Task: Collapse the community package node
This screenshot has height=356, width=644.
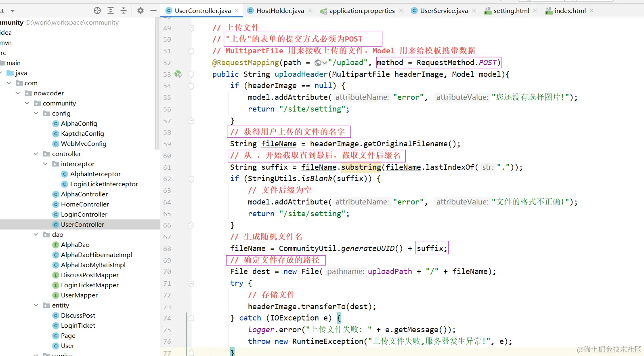Action: point(27,103)
